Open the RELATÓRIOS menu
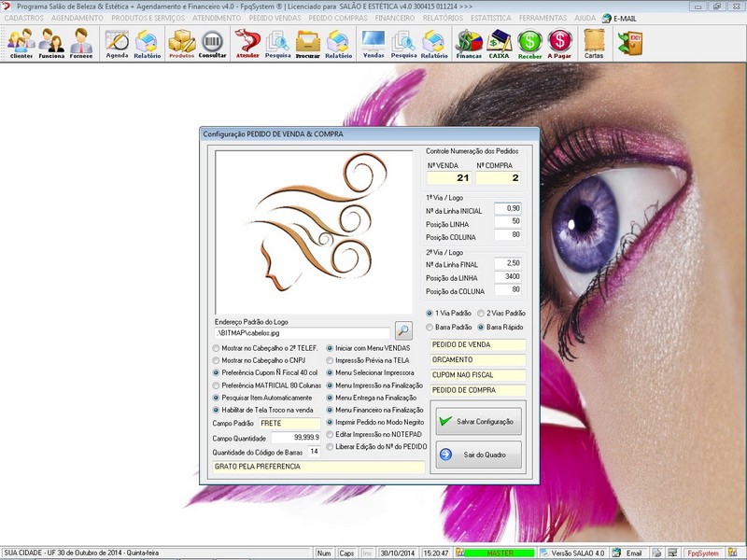 pos(443,18)
